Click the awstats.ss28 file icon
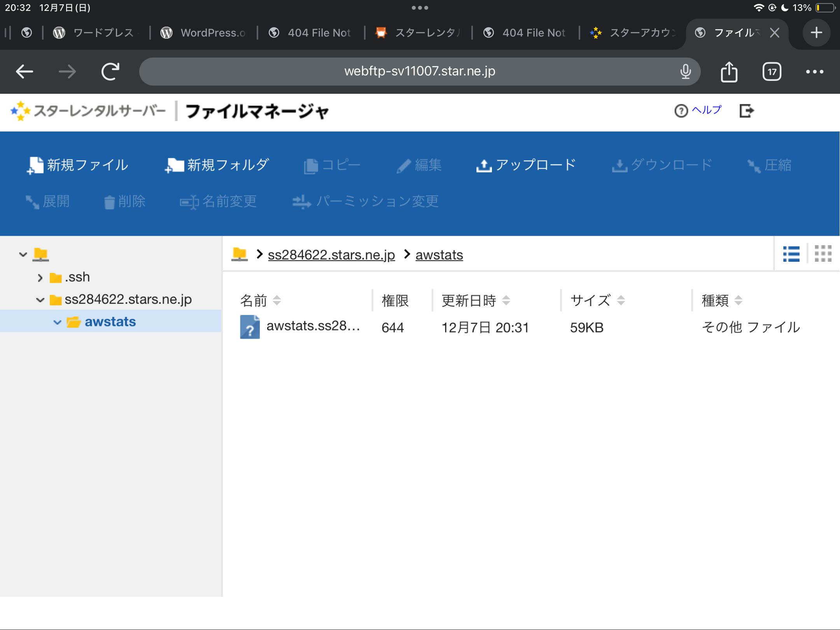This screenshot has width=840, height=630. [x=250, y=327]
